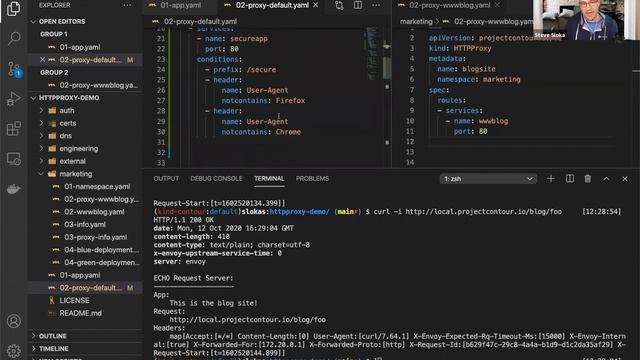Maximize the panel with up chevron

[x=607, y=179]
